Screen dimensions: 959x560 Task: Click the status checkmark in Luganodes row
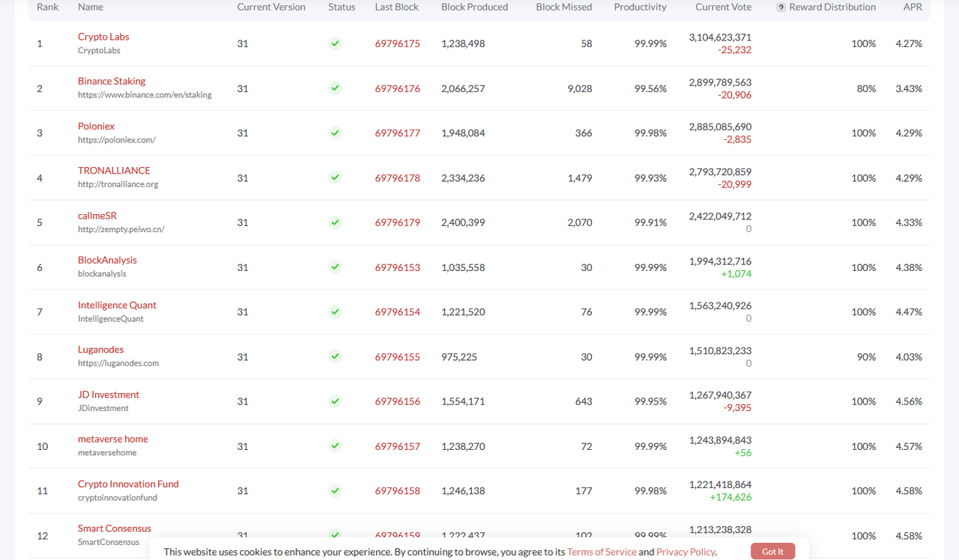click(x=335, y=356)
